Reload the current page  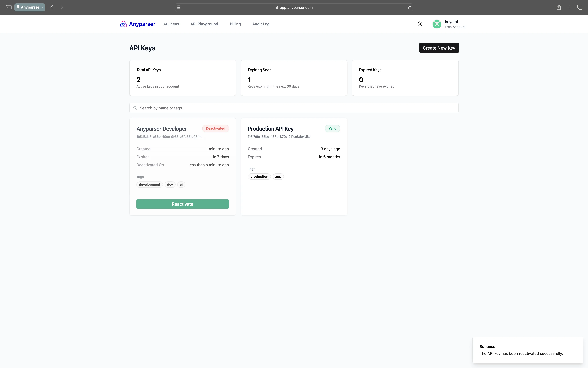[410, 8]
